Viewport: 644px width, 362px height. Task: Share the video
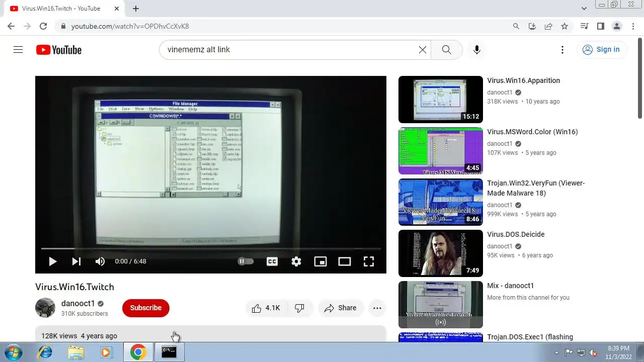point(341,308)
